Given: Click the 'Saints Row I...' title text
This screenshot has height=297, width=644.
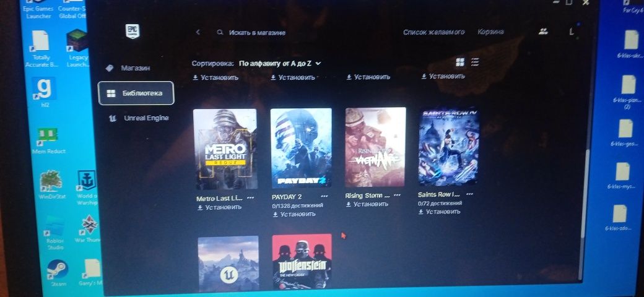Looking at the screenshot, I should (438, 194).
